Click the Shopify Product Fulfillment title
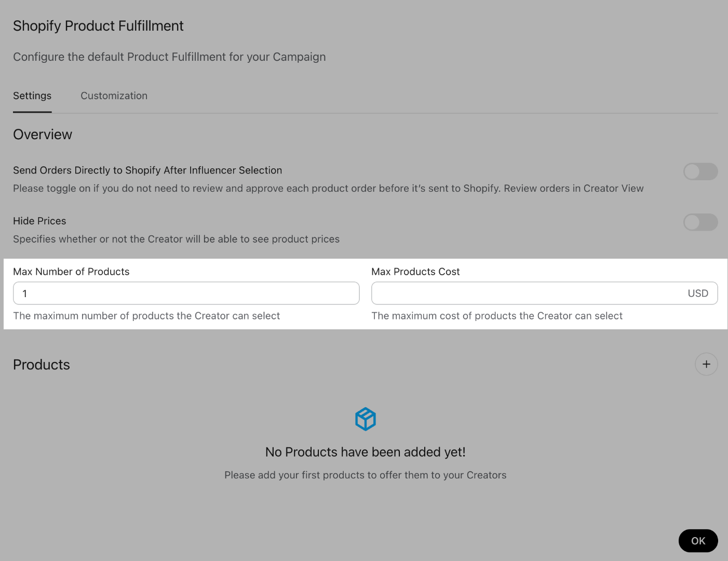This screenshot has height=561, width=728. tap(98, 26)
